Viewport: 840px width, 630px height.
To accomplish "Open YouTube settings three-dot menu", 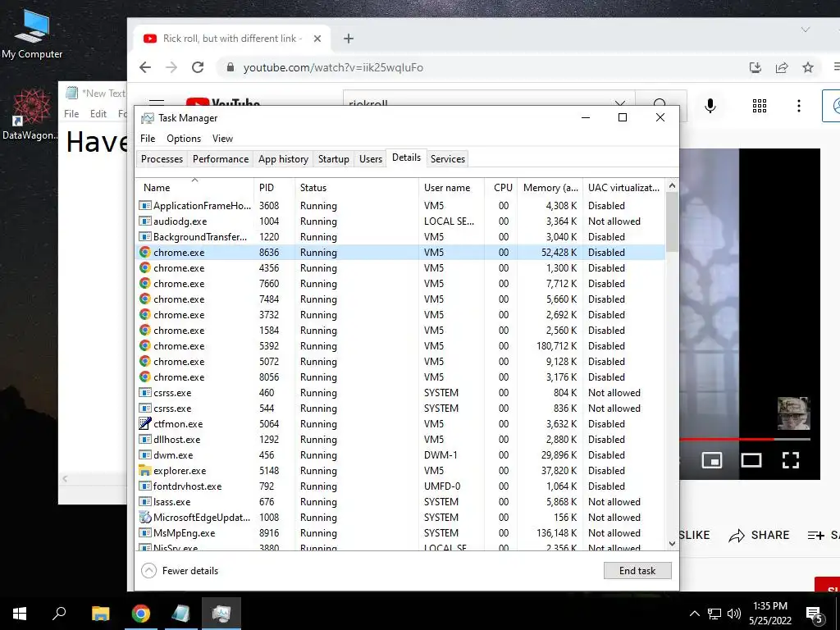I will pyautogui.click(x=799, y=106).
